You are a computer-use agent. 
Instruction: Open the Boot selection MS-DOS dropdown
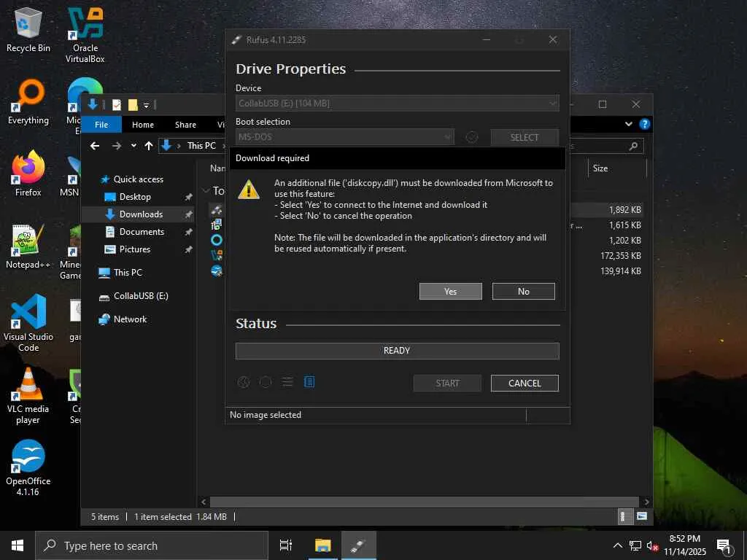click(344, 137)
